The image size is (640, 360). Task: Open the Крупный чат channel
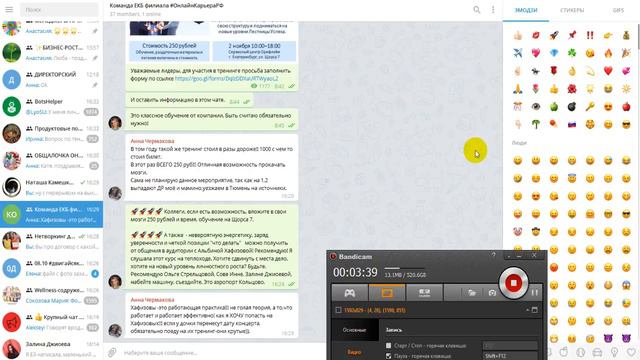pos(51,322)
